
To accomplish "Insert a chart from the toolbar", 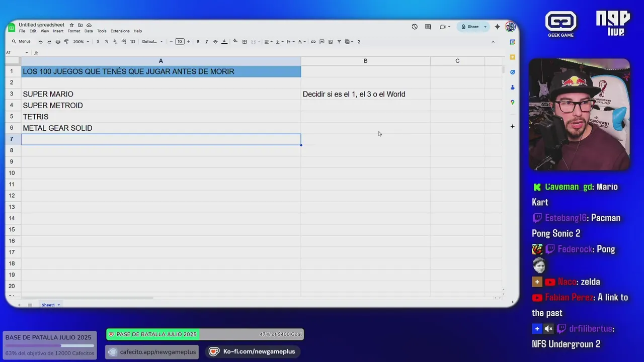I will (x=331, y=42).
